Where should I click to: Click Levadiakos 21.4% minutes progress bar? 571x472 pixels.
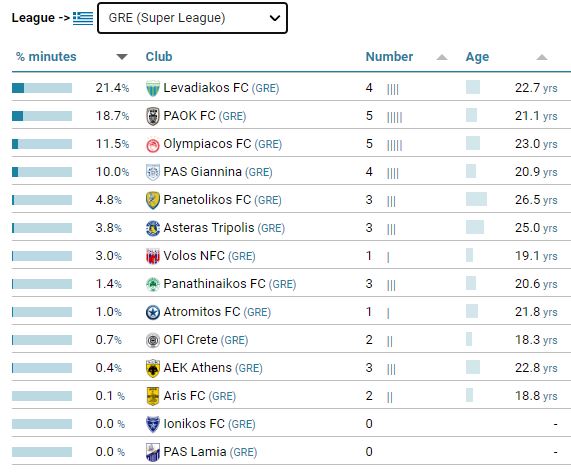[42, 88]
